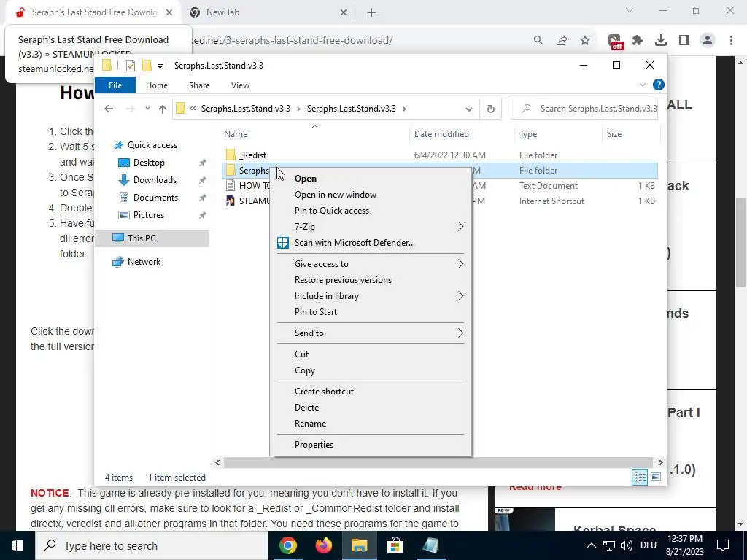Screen dimensions: 747x560
Task: Open Firefox from the taskbar
Action: 324,545
